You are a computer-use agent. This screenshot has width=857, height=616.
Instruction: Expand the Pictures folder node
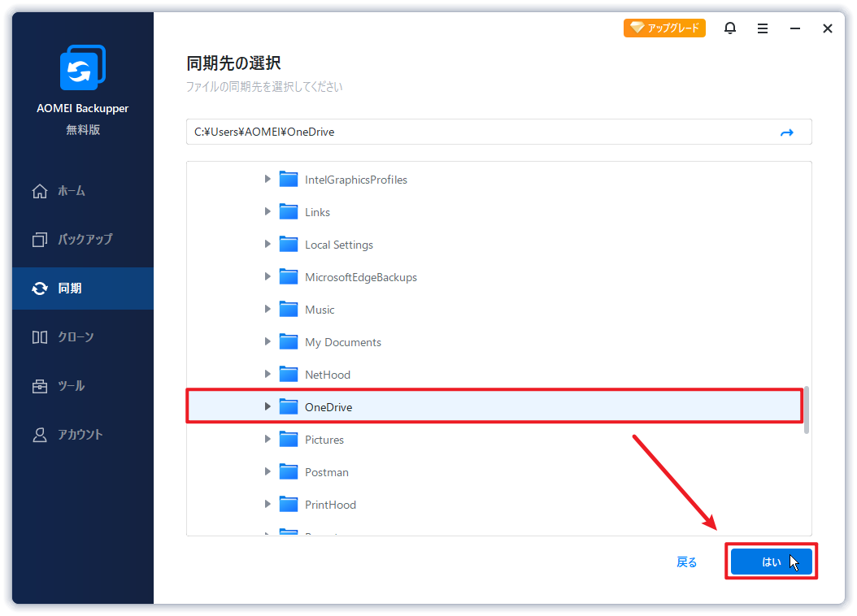pos(268,439)
